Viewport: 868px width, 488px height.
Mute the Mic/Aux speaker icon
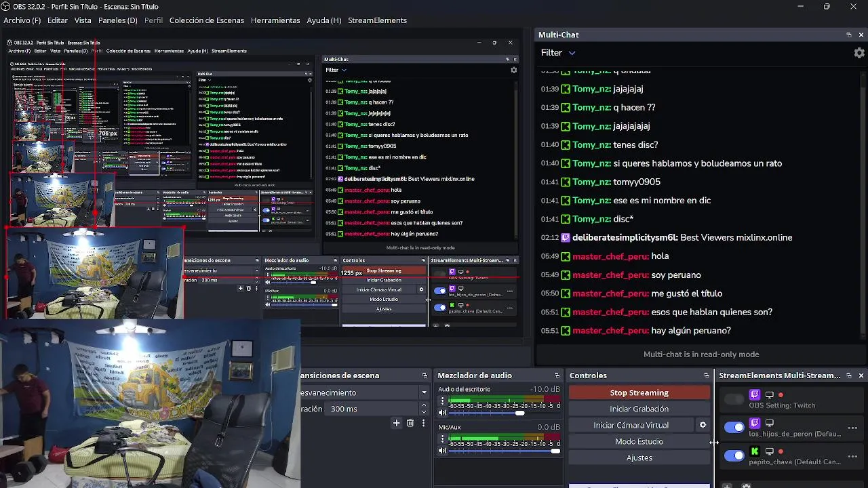[442, 451]
